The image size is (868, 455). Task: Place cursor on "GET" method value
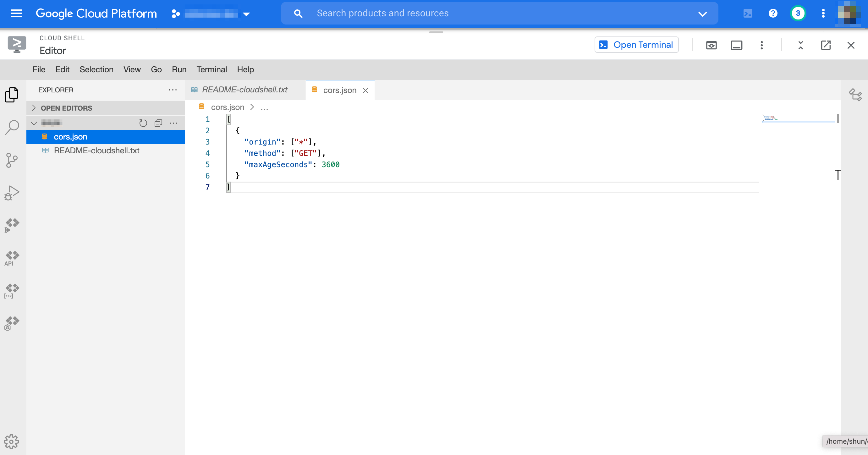click(x=305, y=153)
